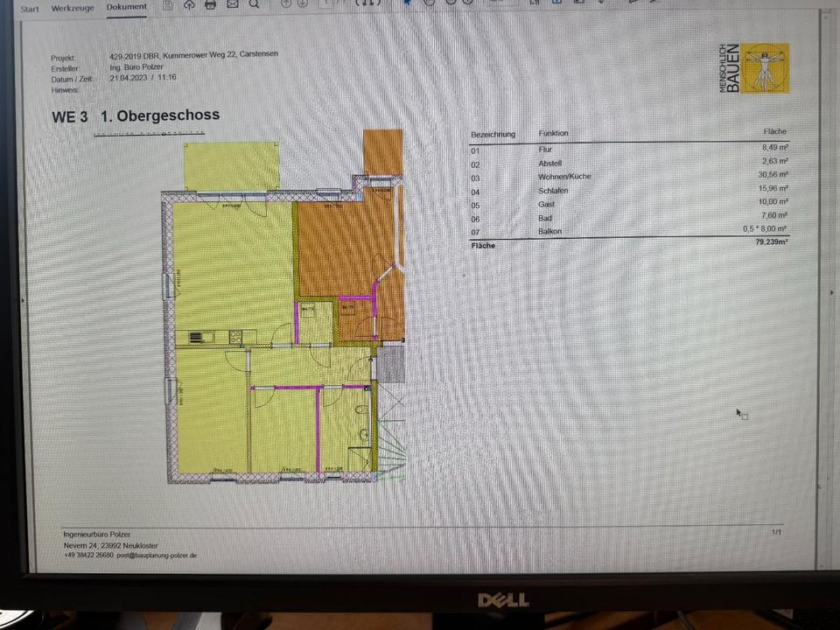The height and width of the screenshot is (630, 840).
Task: Open the Start tab
Action: tap(30, 9)
